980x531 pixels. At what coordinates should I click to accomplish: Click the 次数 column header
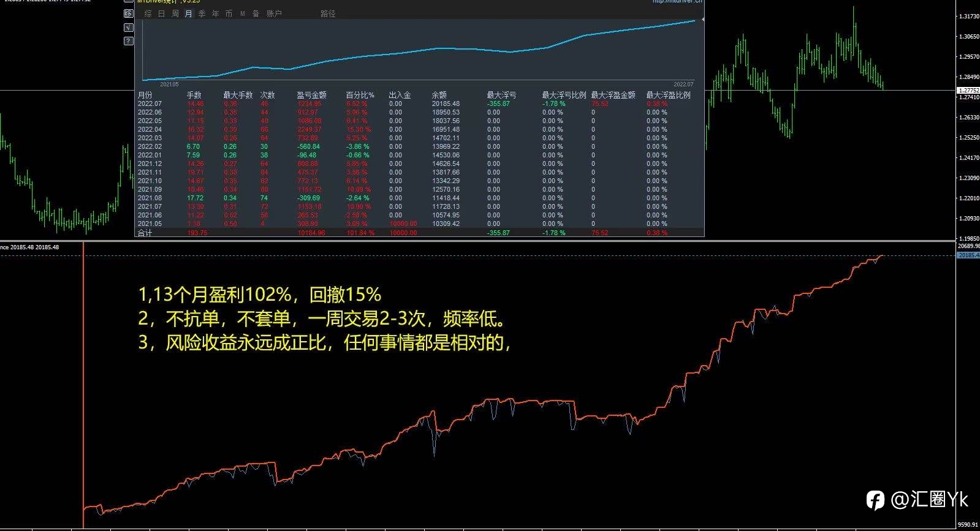[x=267, y=95]
